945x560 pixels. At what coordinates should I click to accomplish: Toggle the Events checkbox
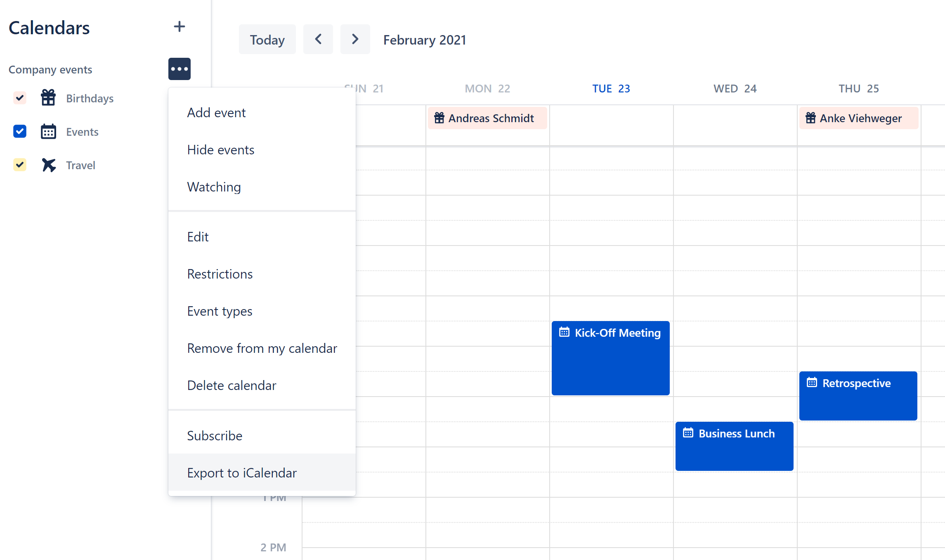20,131
